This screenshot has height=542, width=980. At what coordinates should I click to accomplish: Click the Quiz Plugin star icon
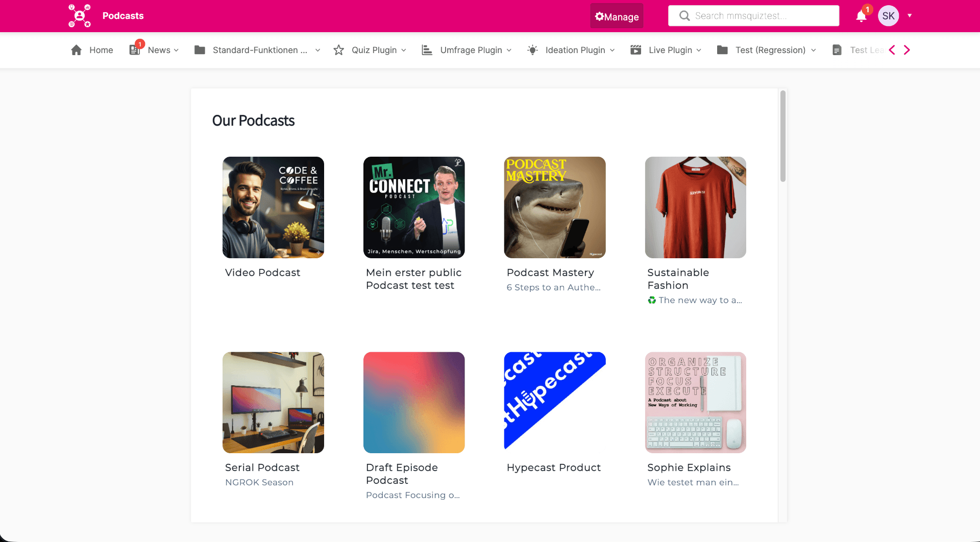[338, 50]
